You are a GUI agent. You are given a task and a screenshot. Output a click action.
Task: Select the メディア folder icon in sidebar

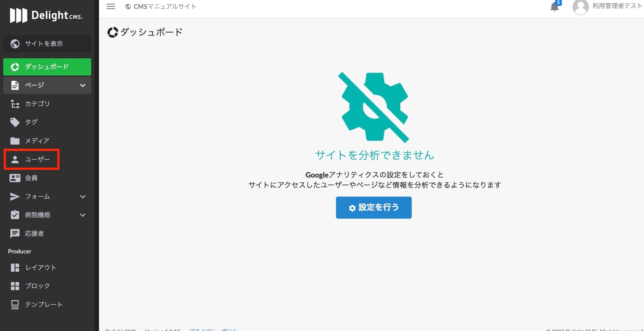pyautogui.click(x=15, y=141)
